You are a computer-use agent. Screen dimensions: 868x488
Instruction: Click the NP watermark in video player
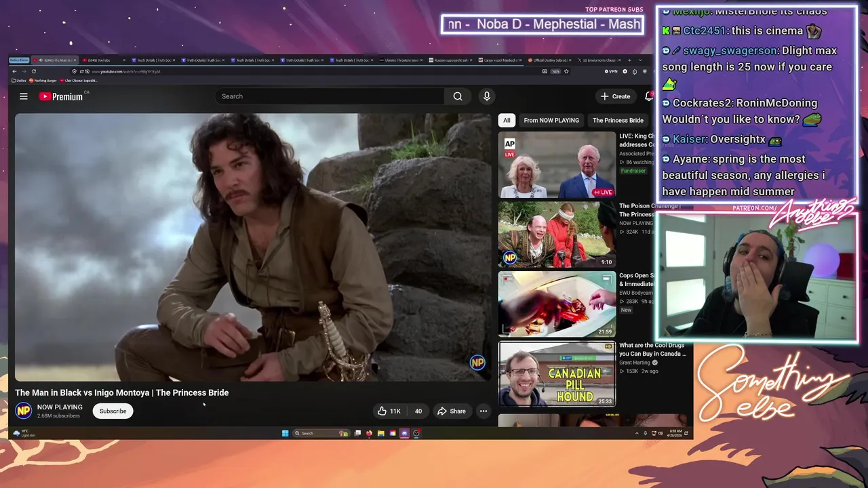click(477, 363)
